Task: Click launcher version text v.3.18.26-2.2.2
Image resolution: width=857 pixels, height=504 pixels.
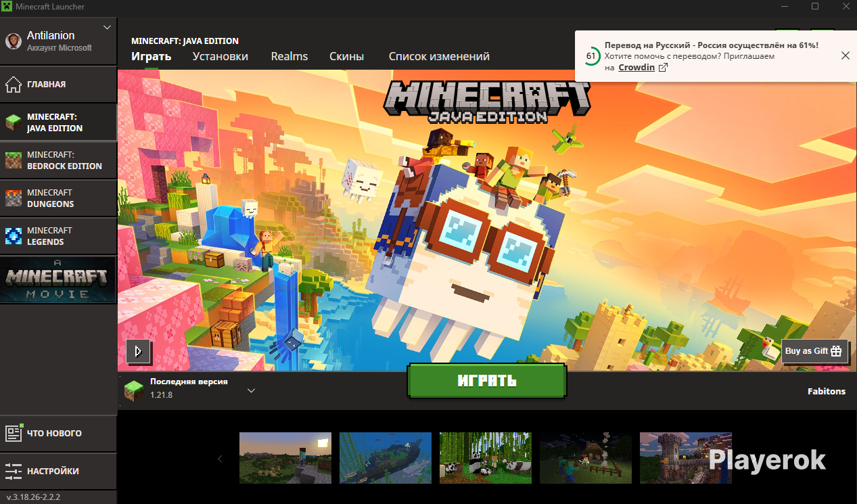Action: point(33,497)
